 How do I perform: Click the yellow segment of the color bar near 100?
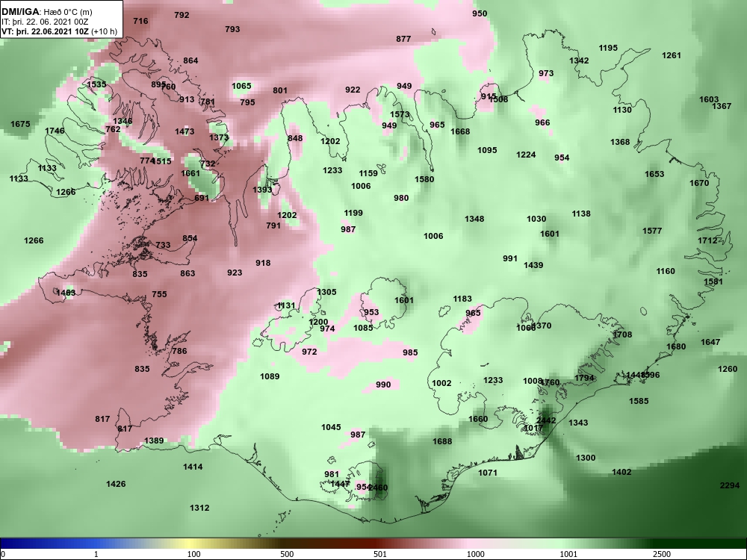point(188,544)
